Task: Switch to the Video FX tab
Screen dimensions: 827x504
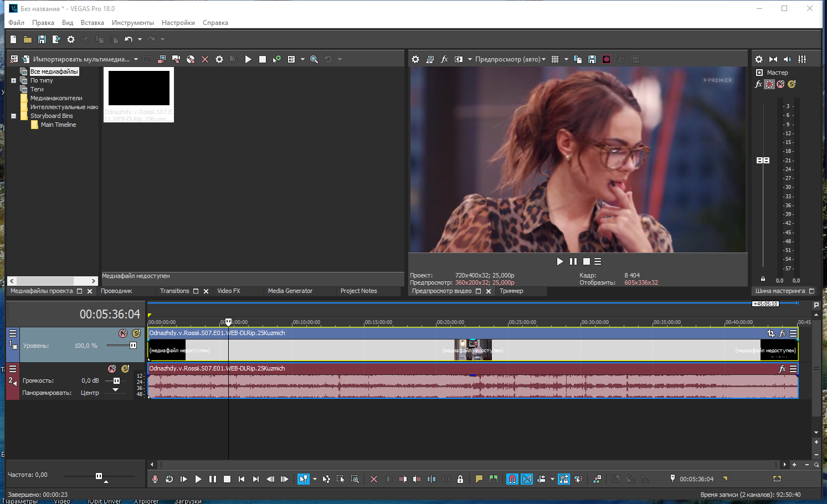Action: tap(228, 291)
